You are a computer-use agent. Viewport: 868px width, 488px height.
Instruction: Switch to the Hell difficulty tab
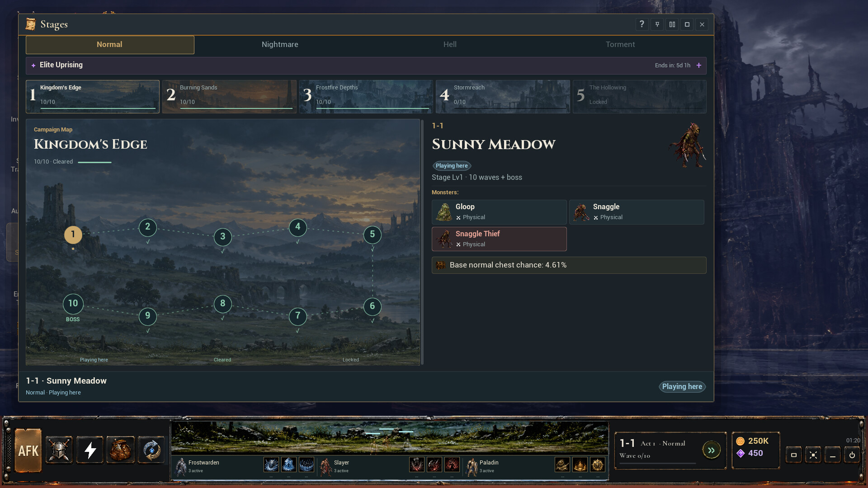click(x=450, y=45)
